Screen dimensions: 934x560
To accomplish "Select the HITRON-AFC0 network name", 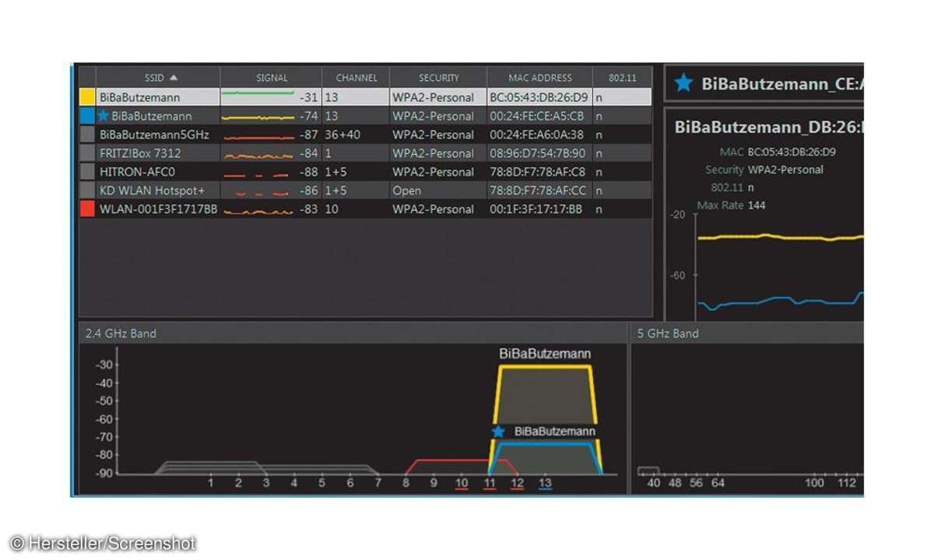I will [x=137, y=172].
